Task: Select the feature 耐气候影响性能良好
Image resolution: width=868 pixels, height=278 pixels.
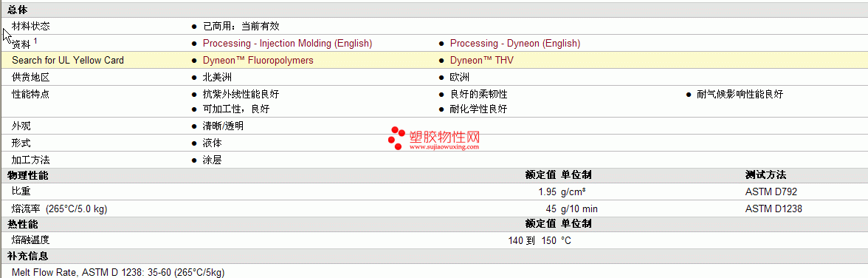Action: coord(740,95)
